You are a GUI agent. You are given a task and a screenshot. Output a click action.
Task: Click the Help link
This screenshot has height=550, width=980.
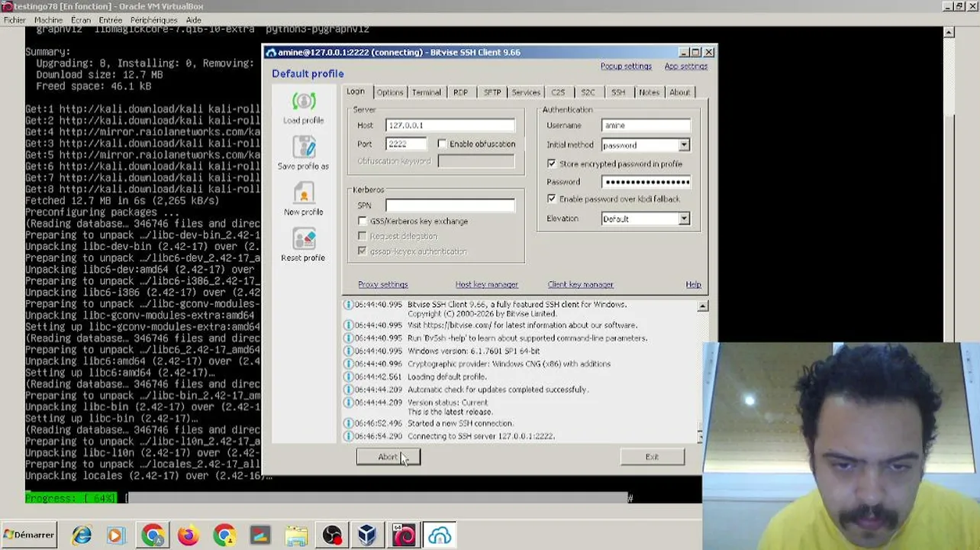pyautogui.click(x=693, y=284)
